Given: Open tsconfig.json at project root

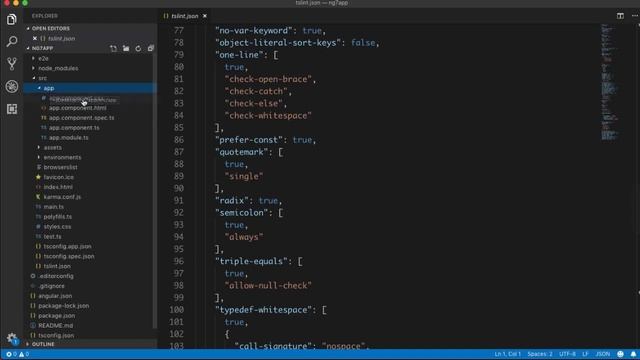Looking at the screenshot, I should (56, 336).
